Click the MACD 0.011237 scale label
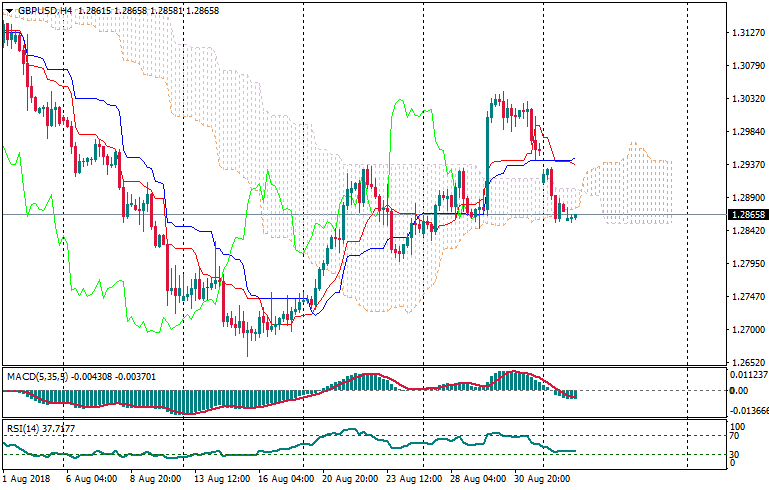 click(748, 374)
